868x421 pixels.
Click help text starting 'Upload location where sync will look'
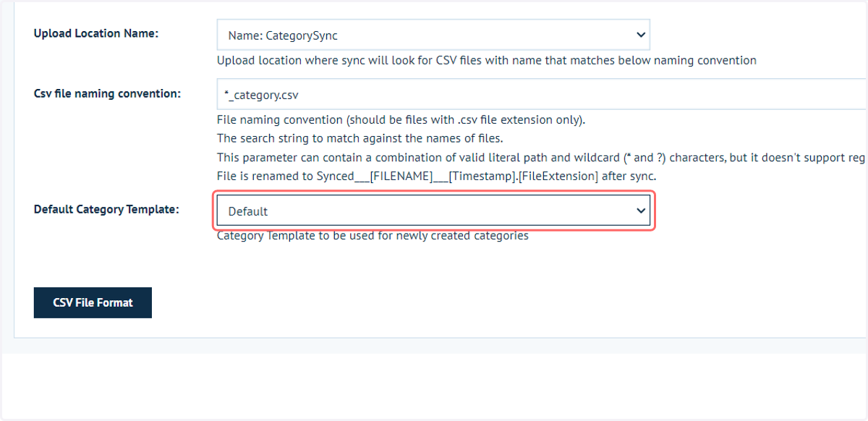click(487, 60)
